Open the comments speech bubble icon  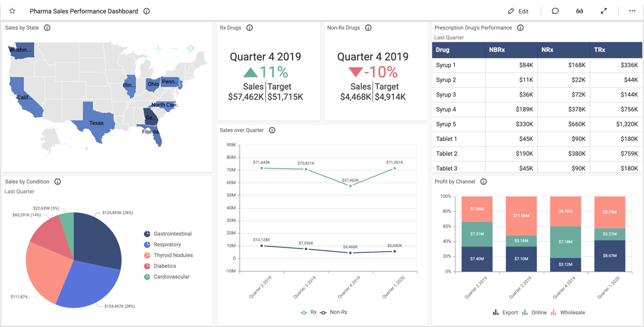pos(555,11)
